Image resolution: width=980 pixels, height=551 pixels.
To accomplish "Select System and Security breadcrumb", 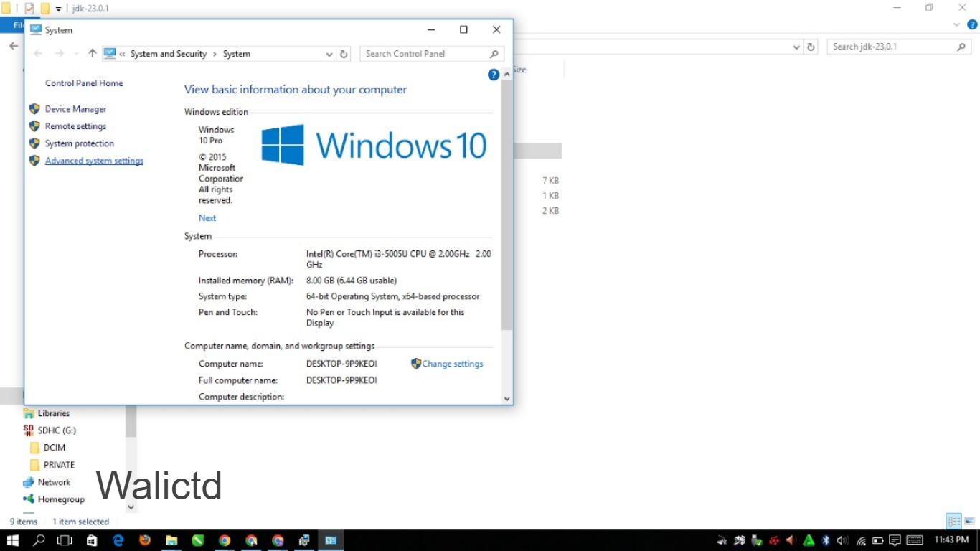I will tap(169, 54).
